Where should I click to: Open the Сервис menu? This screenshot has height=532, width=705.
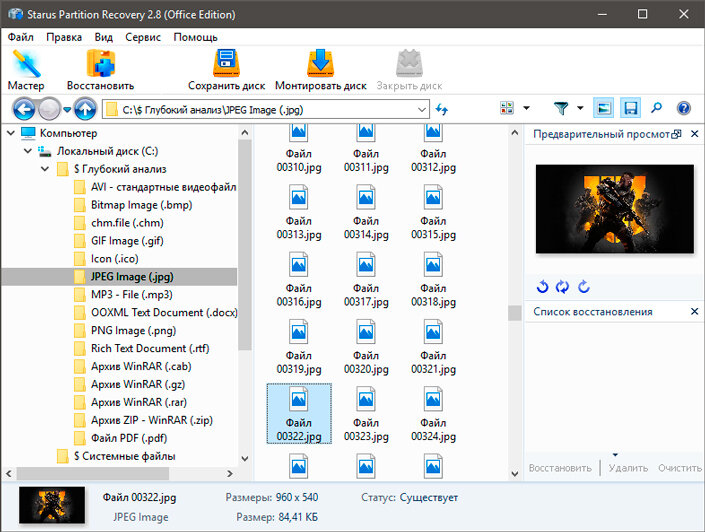tap(143, 37)
